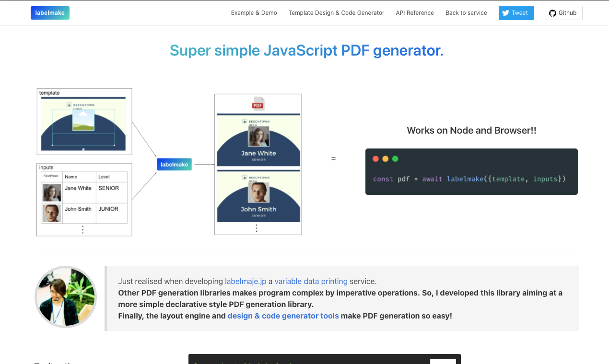Screen dimensions: 609x364
Task: Click the inputs table diagram
Action: pos(84,200)
